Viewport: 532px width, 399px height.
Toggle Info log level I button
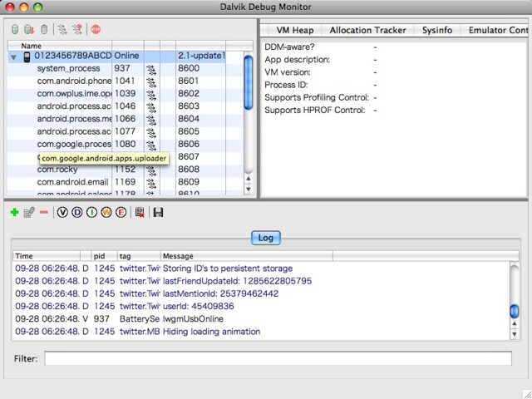click(91, 213)
